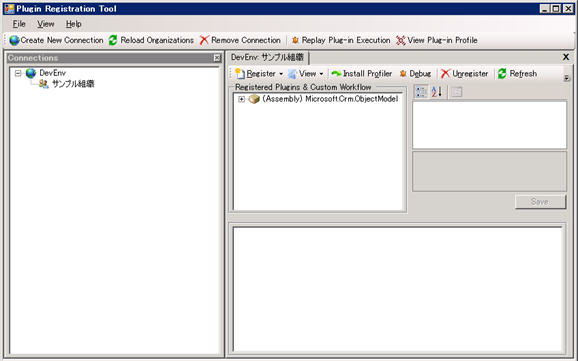Open the File menu
578x361 pixels.
(19, 24)
